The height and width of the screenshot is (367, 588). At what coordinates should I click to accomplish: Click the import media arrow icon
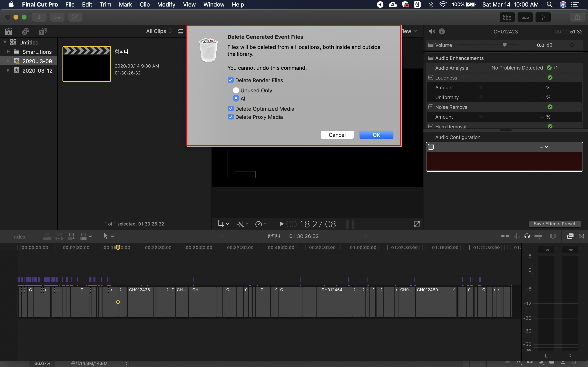point(39,17)
